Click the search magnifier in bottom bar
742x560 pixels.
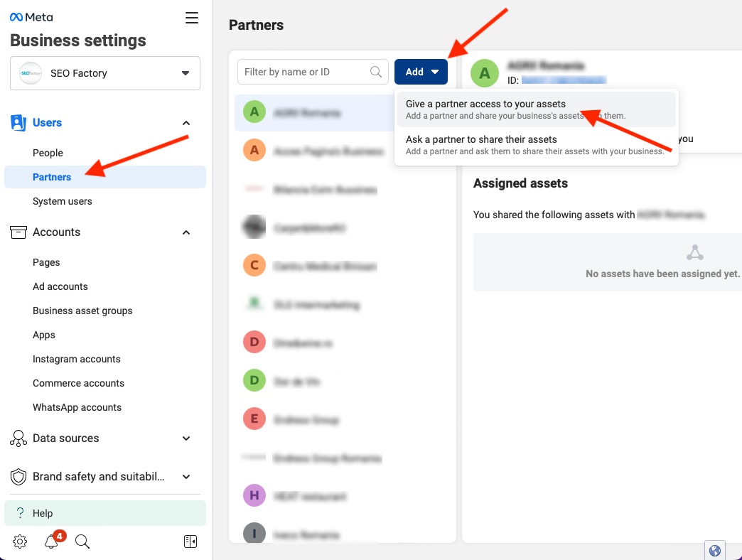[82, 542]
